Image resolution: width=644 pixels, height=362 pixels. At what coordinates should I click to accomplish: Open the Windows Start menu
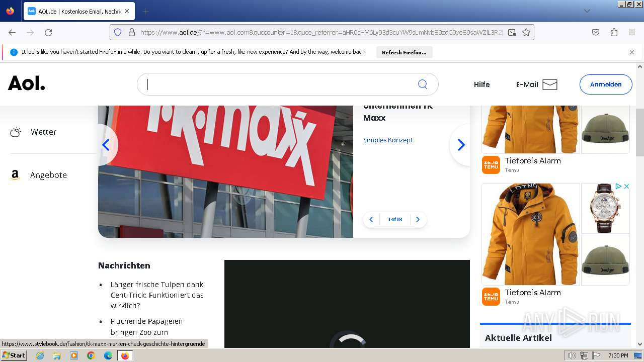click(x=14, y=355)
